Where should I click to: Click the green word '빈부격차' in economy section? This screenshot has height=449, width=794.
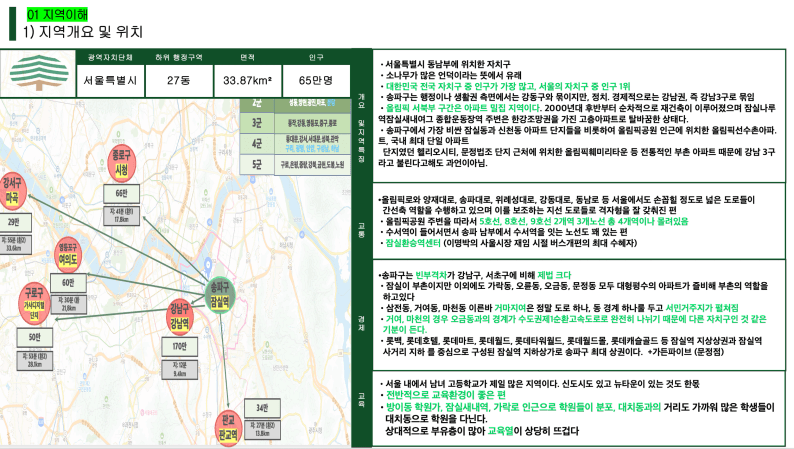[x=431, y=275]
